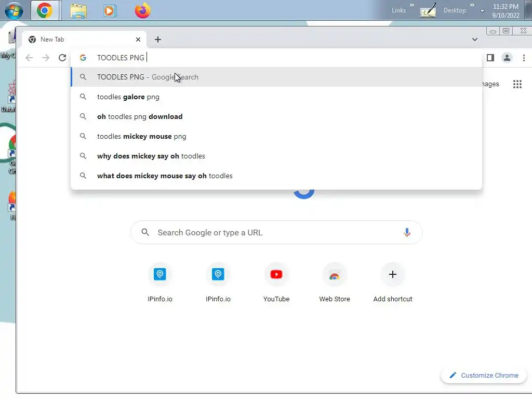Select suggestion TOODLES PNG - Google Search
Viewport: 532px width, 399px height.
point(276,77)
